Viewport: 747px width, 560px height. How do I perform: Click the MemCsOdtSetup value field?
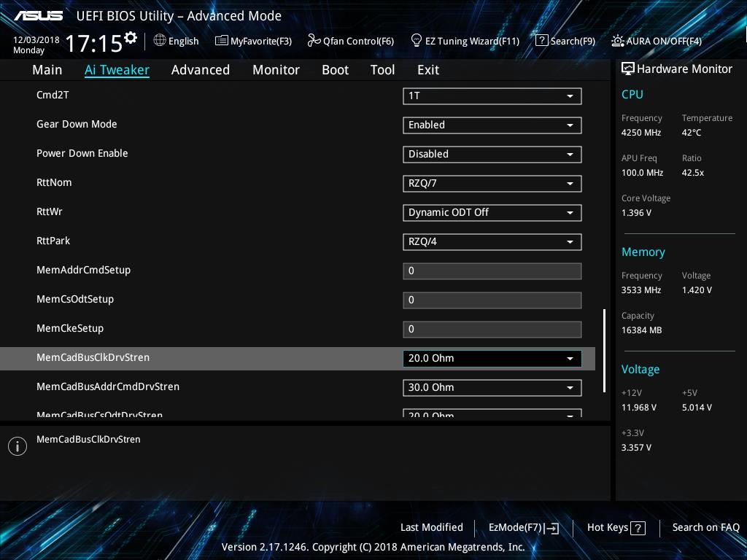(492, 300)
